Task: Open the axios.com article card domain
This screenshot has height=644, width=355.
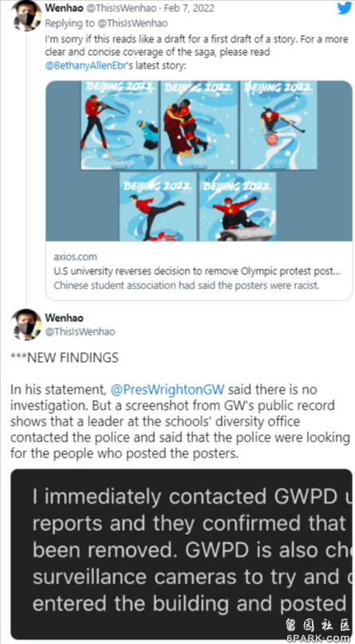Action: click(75, 257)
